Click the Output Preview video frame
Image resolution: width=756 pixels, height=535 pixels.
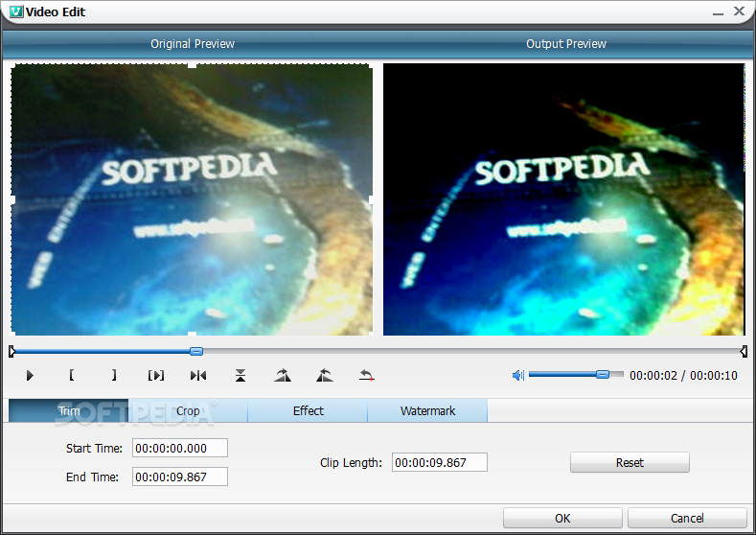click(x=564, y=199)
